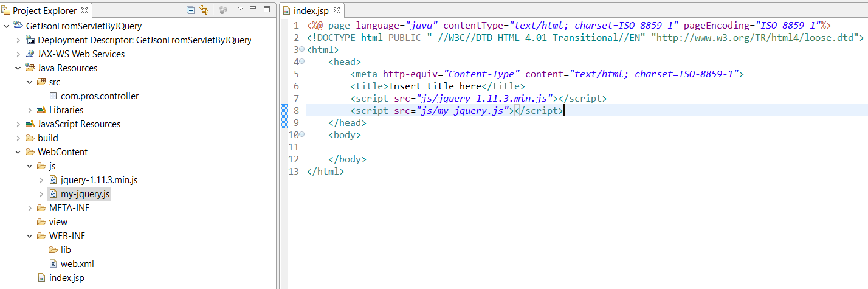Click the text 'Insert title here' in editor
Screen dimensions: 868x289
pos(435,86)
